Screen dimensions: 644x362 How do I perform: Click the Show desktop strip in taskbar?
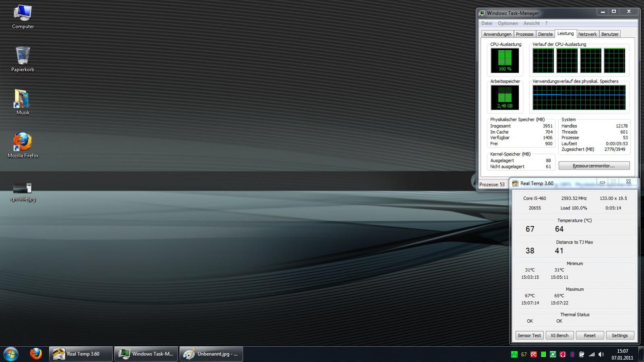coord(641,354)
